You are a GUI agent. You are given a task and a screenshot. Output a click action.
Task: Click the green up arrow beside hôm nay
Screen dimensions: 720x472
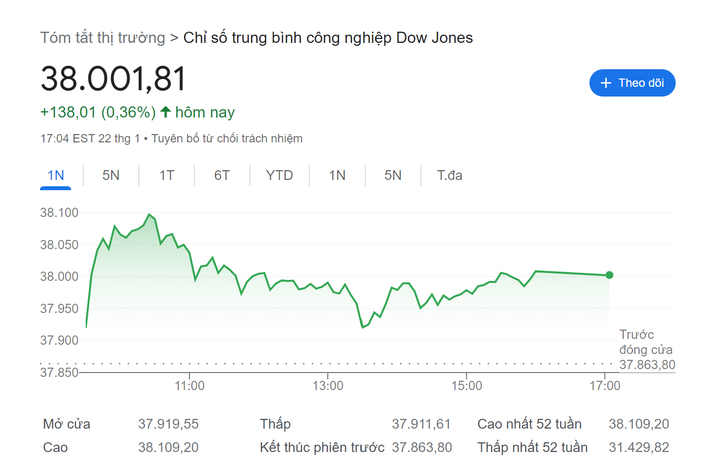tap(165, 112)
